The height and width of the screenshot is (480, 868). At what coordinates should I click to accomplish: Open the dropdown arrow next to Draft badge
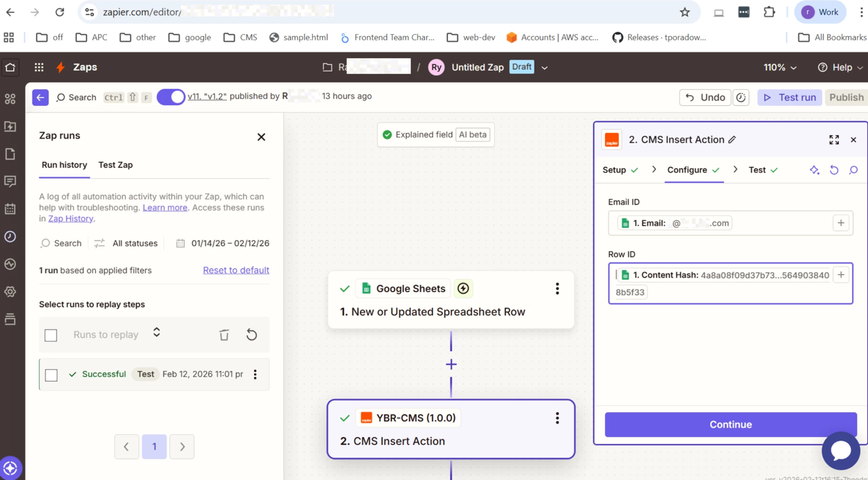pyautogui.click(x=545, y=68)
